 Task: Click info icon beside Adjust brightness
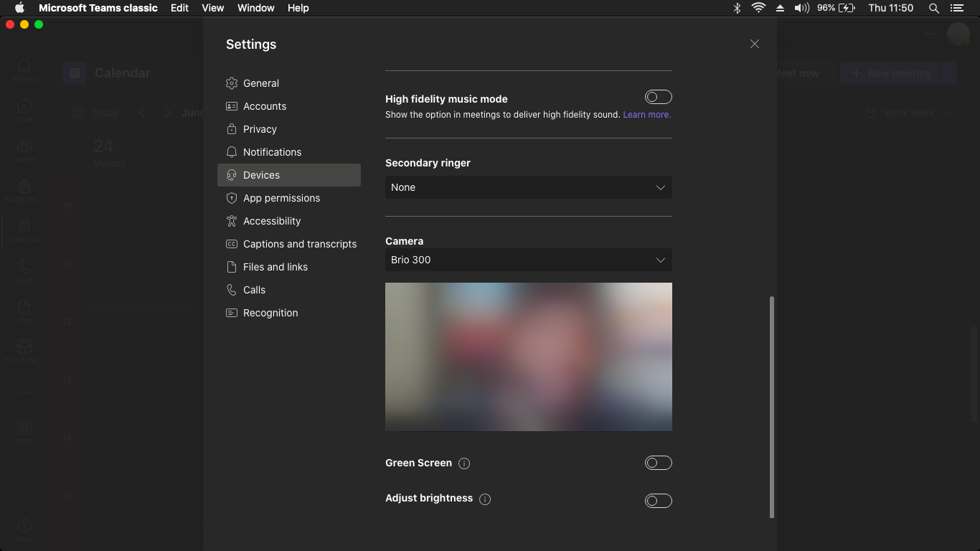[485, 499]
